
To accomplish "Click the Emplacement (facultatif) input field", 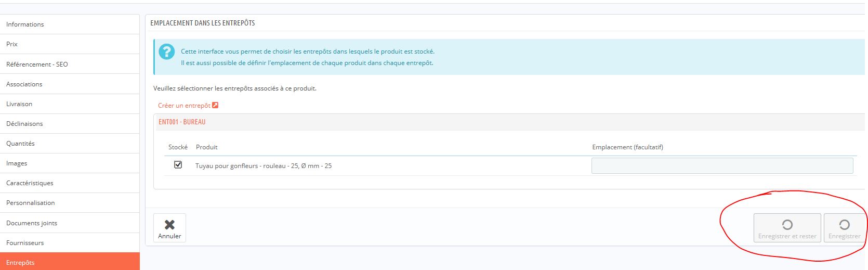I will [722, 165].
